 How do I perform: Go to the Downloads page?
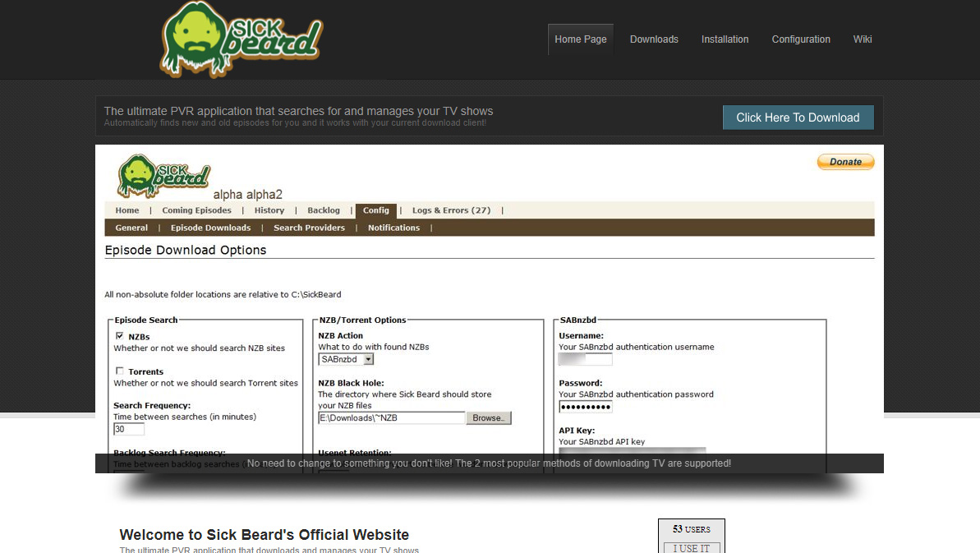click(654, 39)
